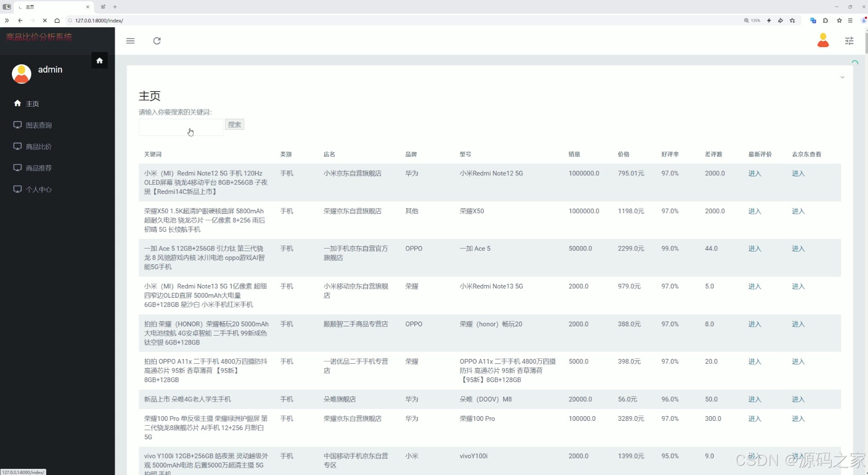
Task: Click the 个人中心 icon in sidebar
Action: click(x=18, y=189)
